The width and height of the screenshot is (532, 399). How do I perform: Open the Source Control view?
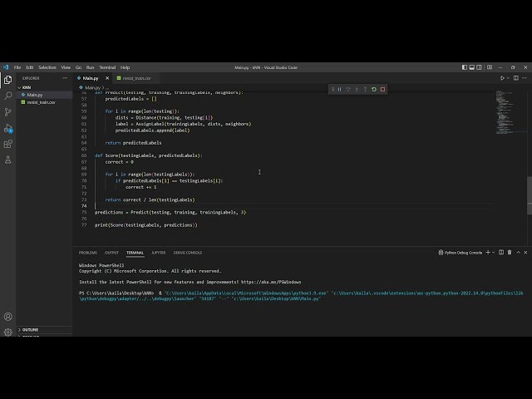(x=7, y=112)
